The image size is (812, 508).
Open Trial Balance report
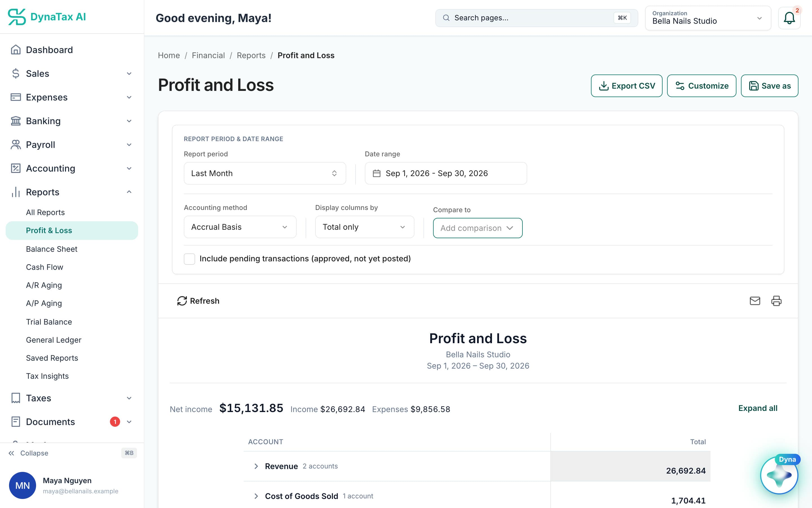[x=49, y=322]
